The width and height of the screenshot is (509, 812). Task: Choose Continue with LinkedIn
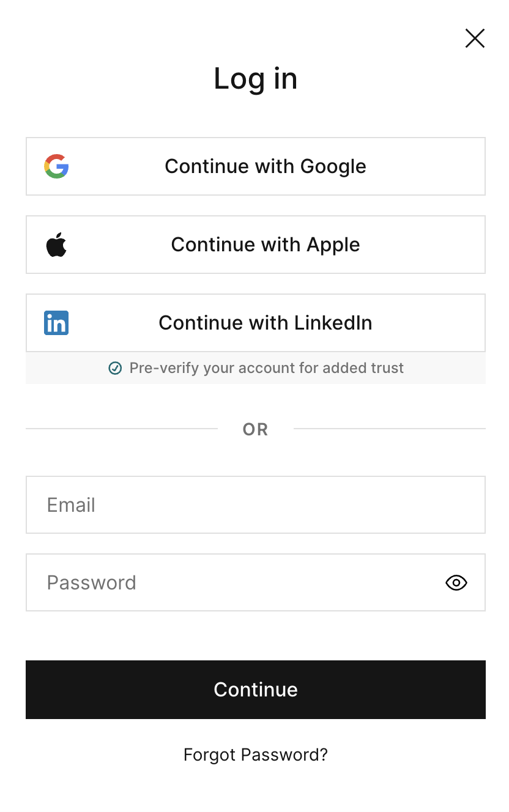255,323
